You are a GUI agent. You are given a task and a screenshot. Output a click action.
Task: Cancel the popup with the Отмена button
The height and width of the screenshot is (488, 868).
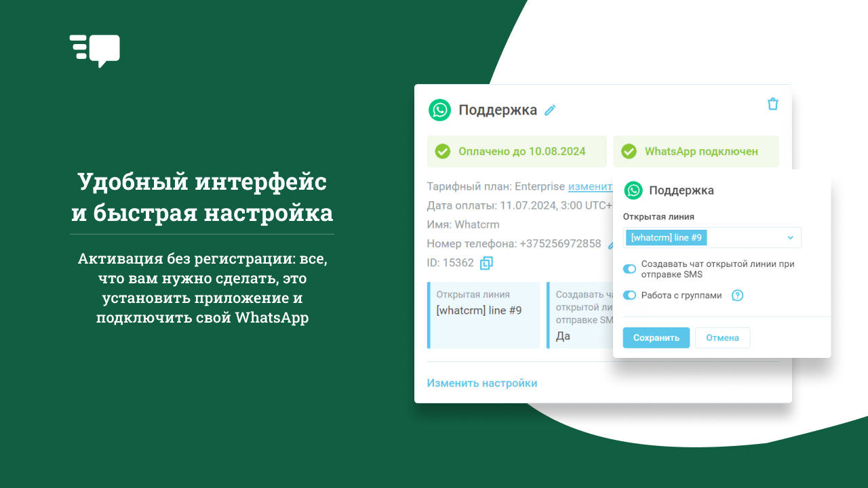pos(722,338)
